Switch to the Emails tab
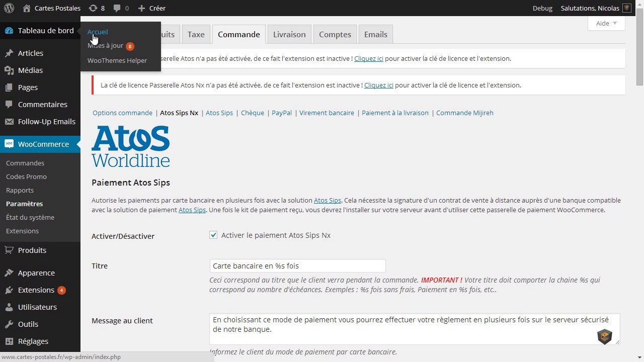This screenshot has width=644, height=362. pyautogui.click(x=376, y=34)
